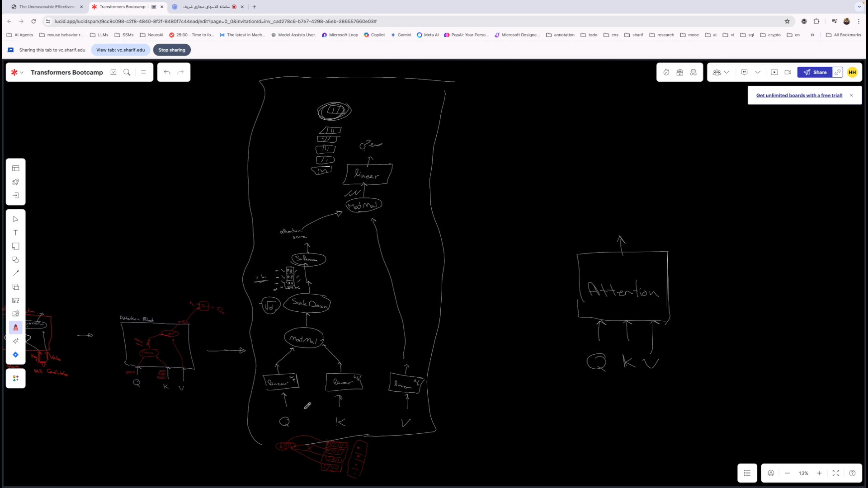Open the Timer stopwatch icon
Screen dimensions: 868x488
pyautogui.click(x=666, y=72)
